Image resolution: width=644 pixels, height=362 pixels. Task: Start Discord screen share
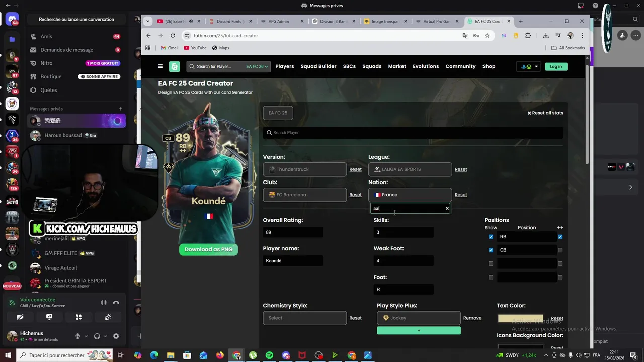tap(49, 317)
